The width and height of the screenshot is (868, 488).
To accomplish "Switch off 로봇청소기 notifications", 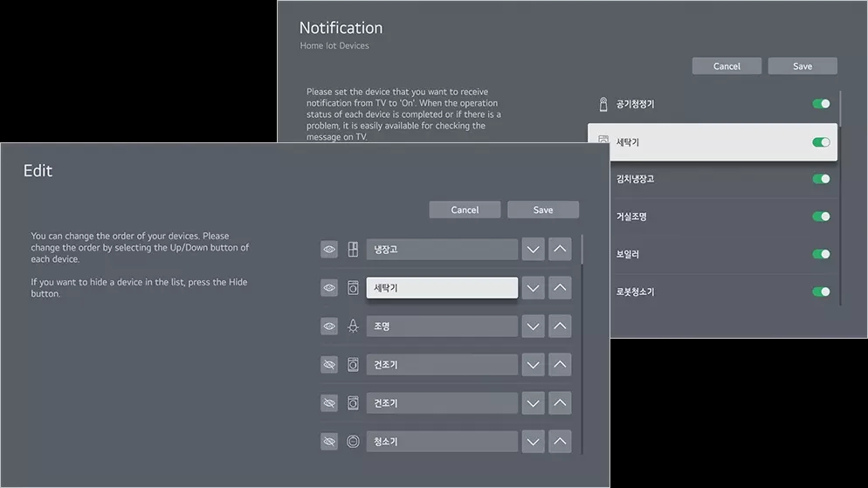I will 821,292.
